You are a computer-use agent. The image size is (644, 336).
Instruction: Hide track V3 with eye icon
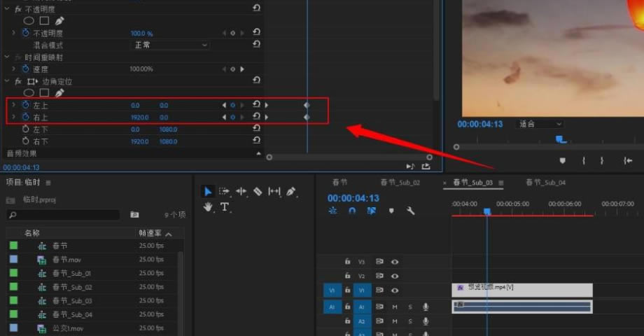(395, 262)
